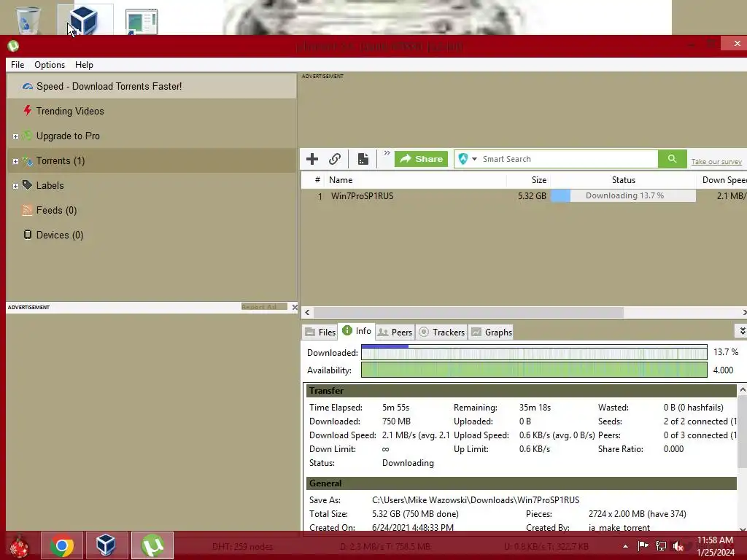747x560 pixels.
Task: Open Recycle Bin on desktop
Action: coord(28,20)
